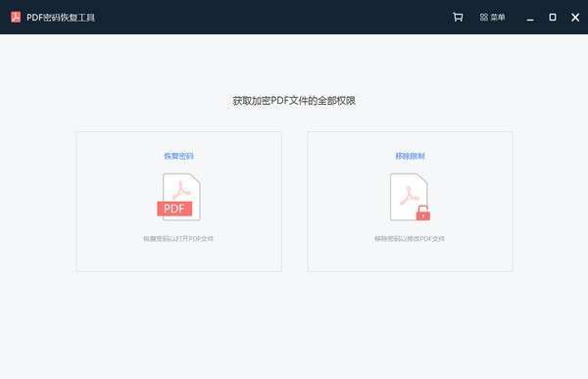
Task: Select the locked PDF document icon
Action: (410, 197)
